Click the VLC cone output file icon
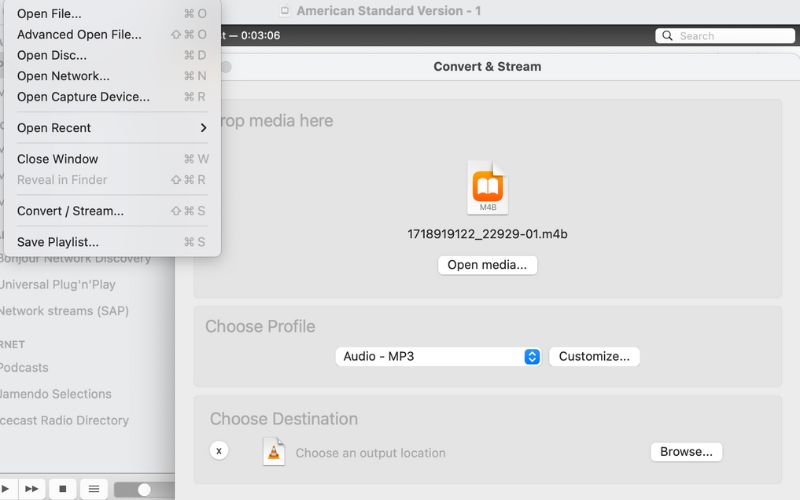The width and height of the screenshot is (800, 500). click(273, 452)
